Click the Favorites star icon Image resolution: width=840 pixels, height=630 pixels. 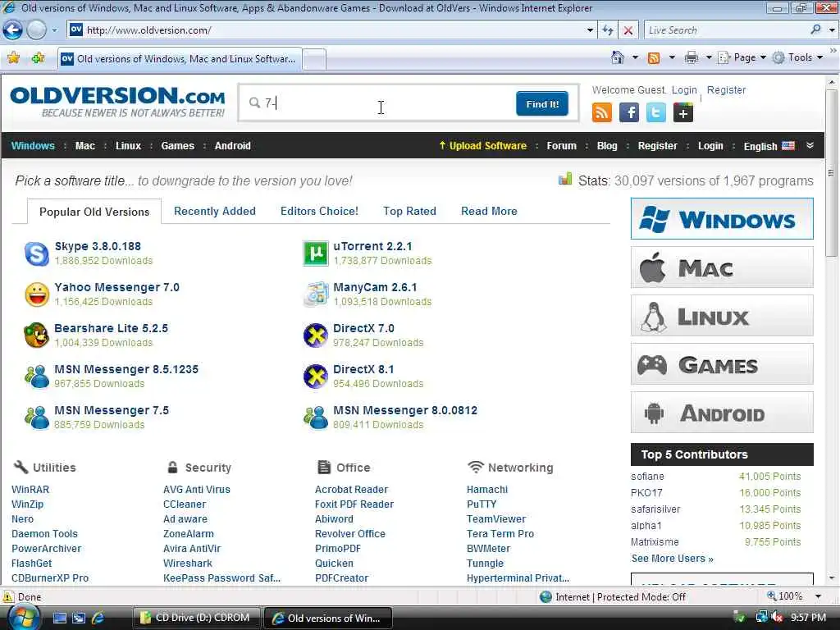pyautogui.click(x=14, y=58)
